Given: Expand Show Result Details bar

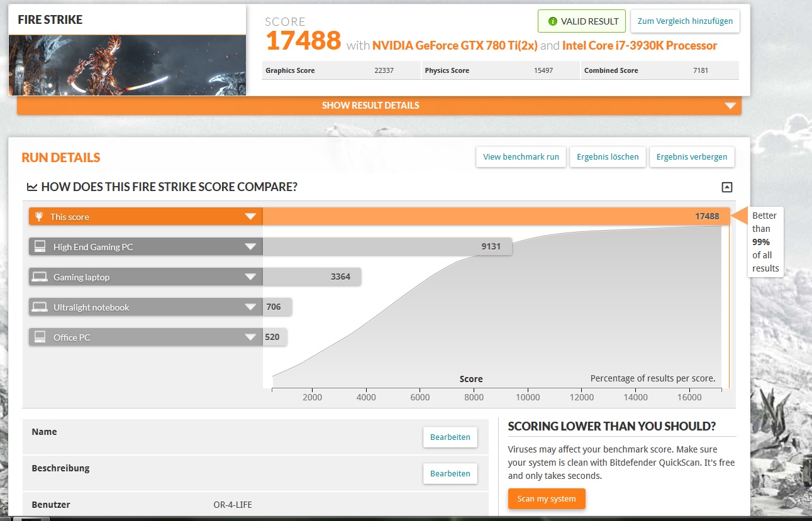Looking at the screenshot, I should pyautogui.click(x=379, y=106).
